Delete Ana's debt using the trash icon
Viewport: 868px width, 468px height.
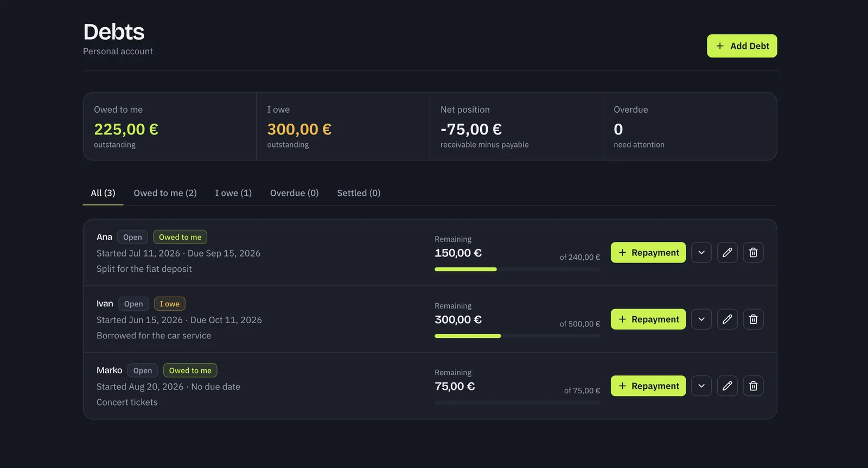[754, 253]
